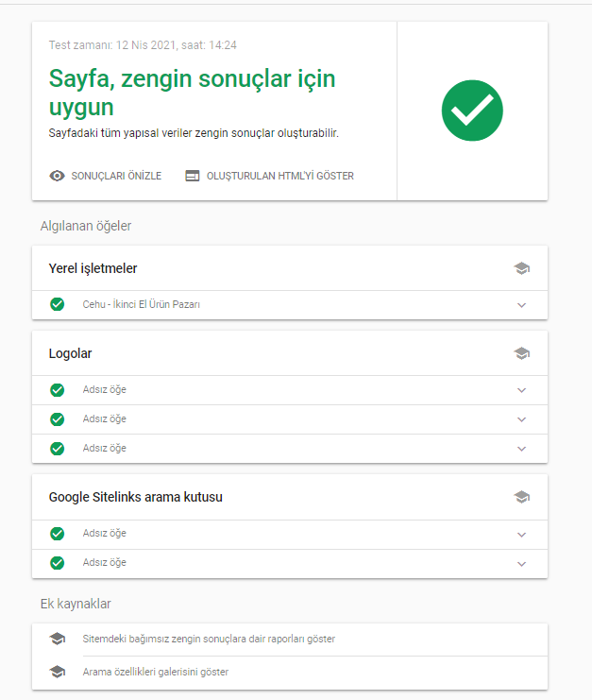Click the cap icon beside Sitemdeki bağımsız raporlar
This screenshot has height=700, width=592.
point(57,639)
